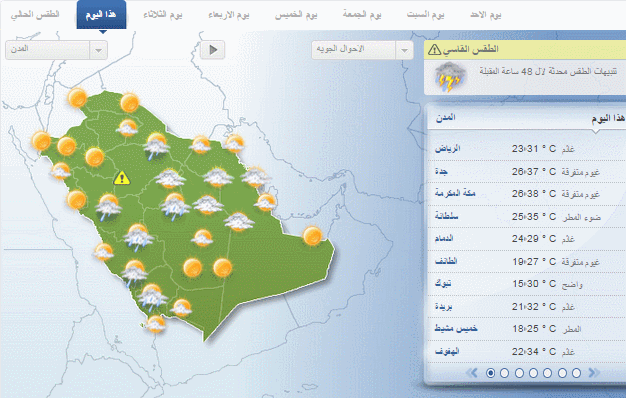
Task: Click the arrow of the cities combo box
Action: point(99,50)
